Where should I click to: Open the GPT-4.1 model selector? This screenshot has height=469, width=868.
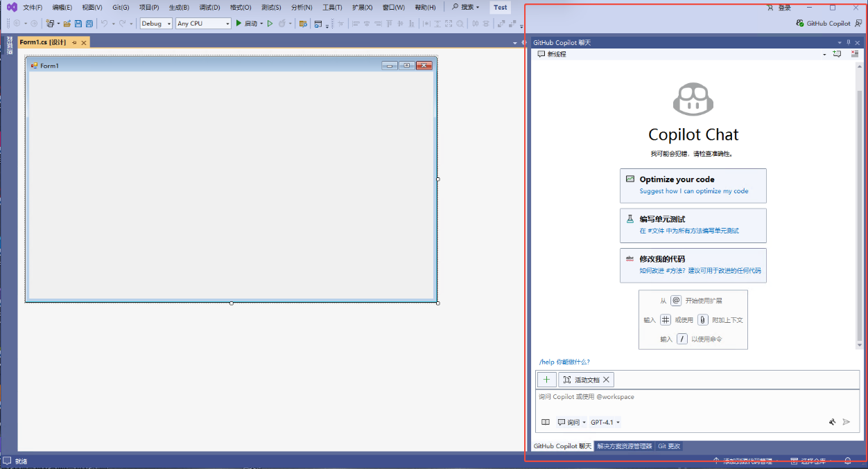(605, 422)
